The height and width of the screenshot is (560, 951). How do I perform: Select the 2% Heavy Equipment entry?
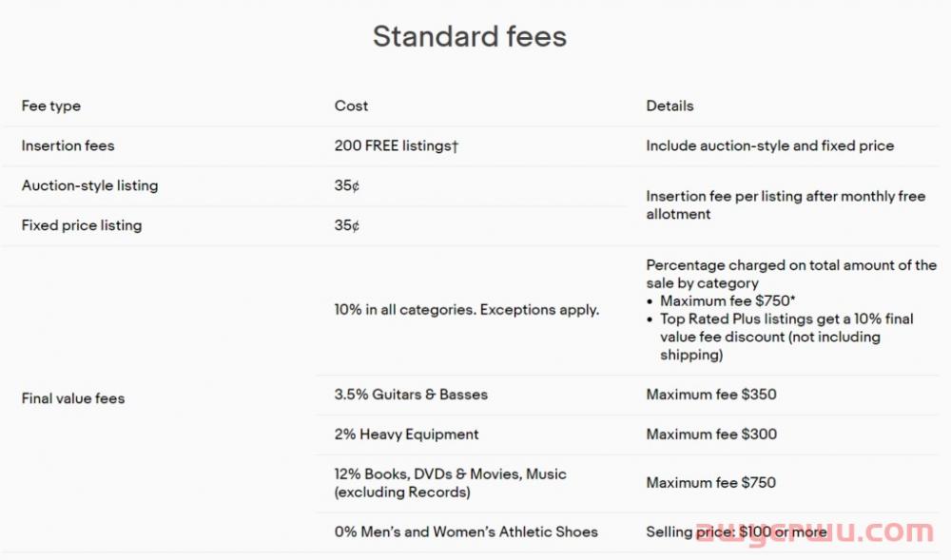406,434
